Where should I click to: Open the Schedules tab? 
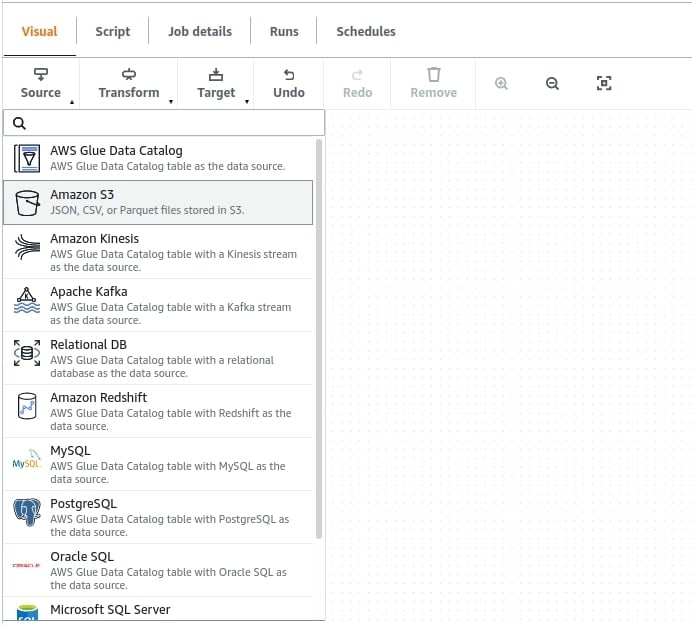pos(366,31)
